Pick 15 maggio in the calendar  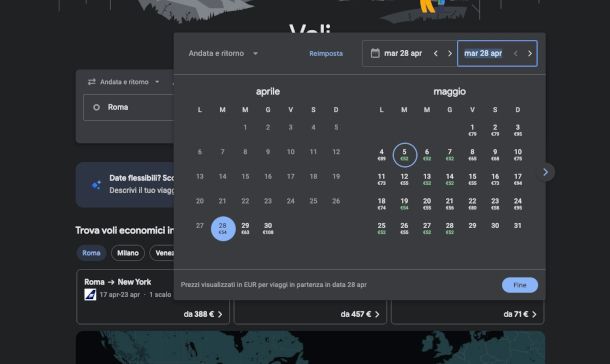pos(472,179)
